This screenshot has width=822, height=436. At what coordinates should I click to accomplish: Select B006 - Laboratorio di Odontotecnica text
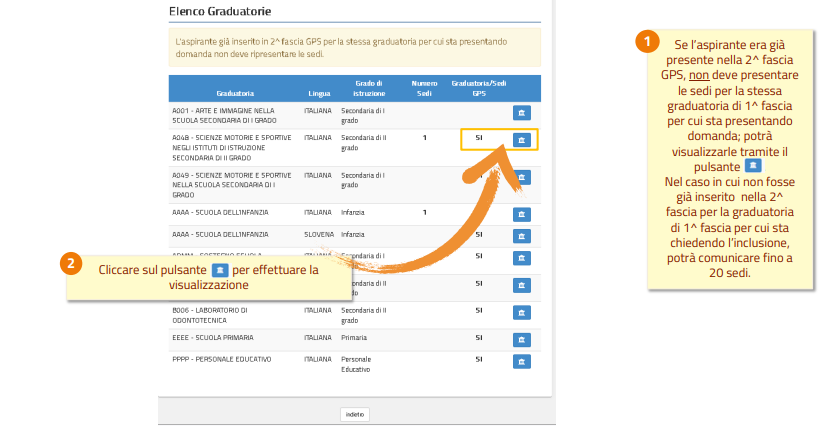(210, 315)
